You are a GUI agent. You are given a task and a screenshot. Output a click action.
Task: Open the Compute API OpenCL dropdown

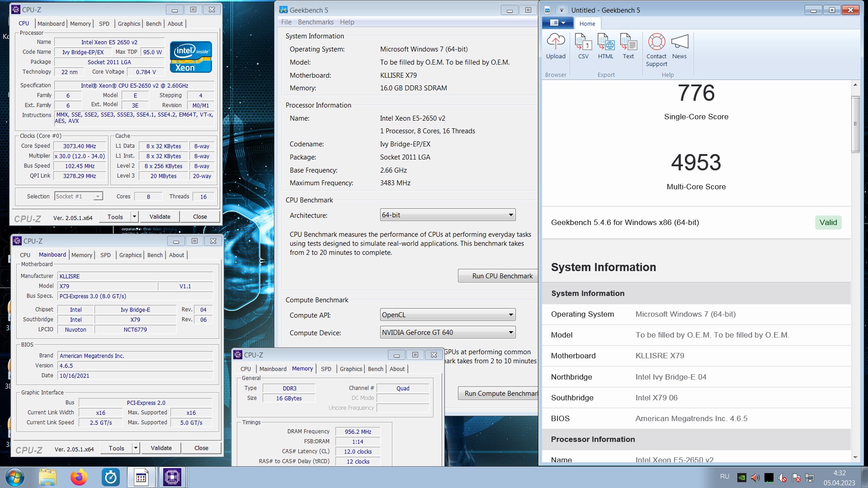pos(448,315)
